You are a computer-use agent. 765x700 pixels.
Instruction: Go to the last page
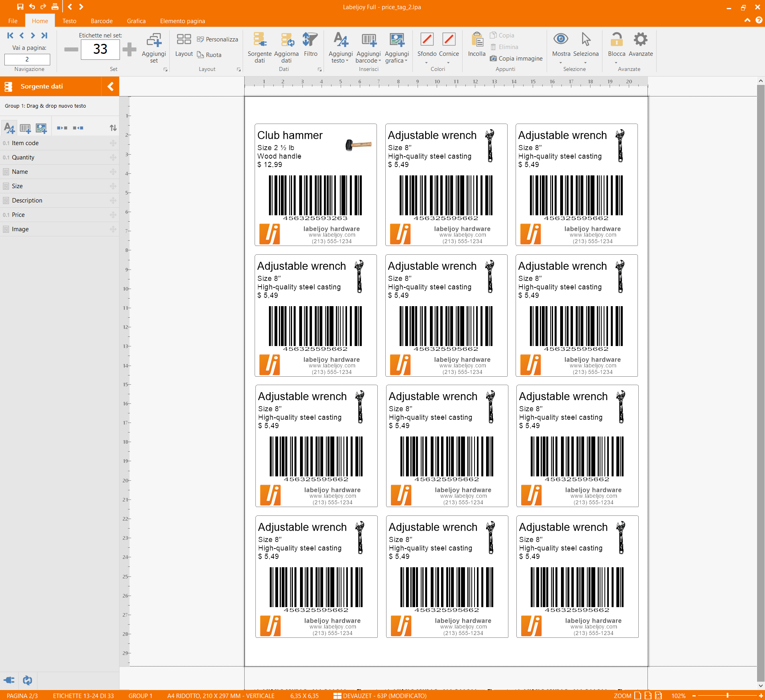click(x=45, y=35)
